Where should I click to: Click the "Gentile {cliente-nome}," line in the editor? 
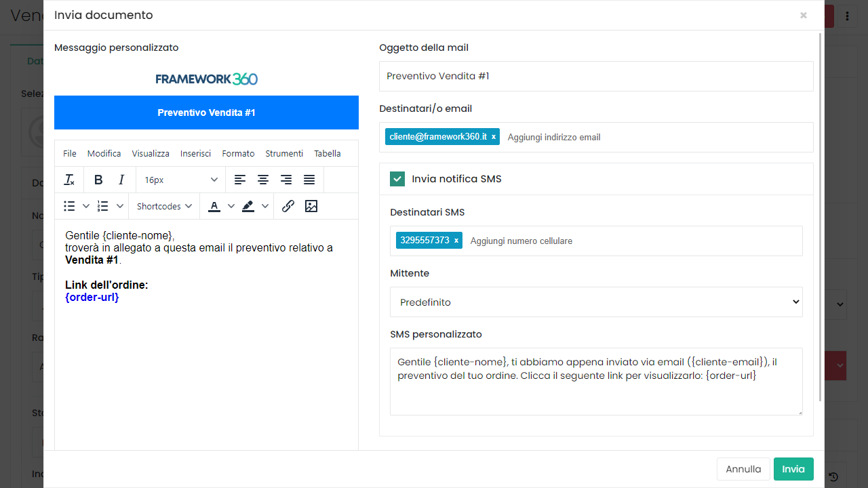(x=120, y=235)
